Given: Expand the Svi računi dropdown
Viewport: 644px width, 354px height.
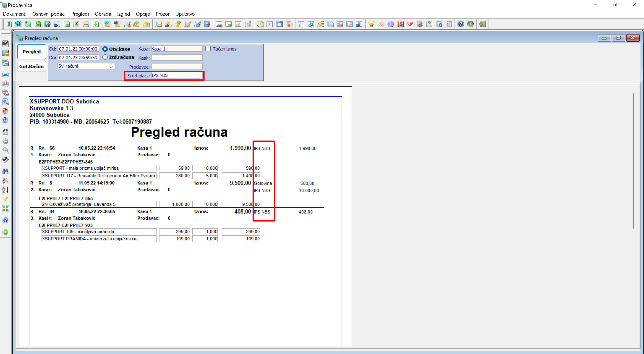Looking at the screenshot, I should [111, 66].
